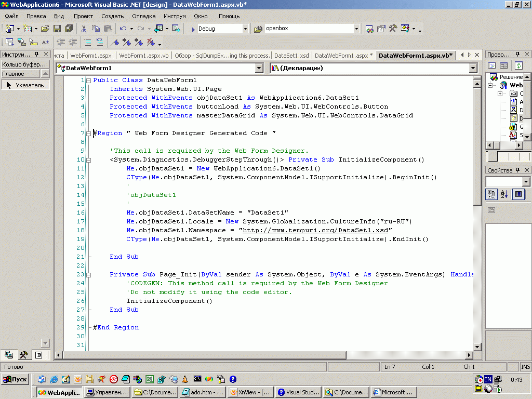The height and width of the screenshot is (399, 532).
Task: Save the file with the floppy disk icon
Action: click(57, 29)
